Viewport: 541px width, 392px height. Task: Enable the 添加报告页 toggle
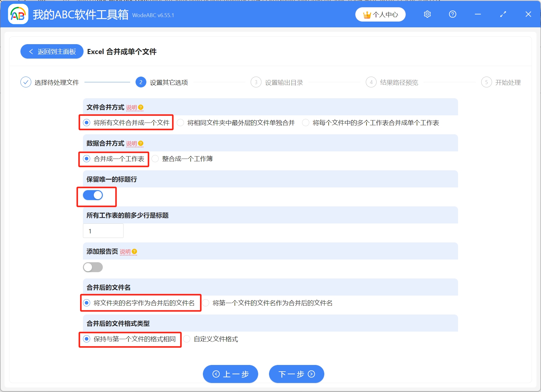(x=93, y=267)
